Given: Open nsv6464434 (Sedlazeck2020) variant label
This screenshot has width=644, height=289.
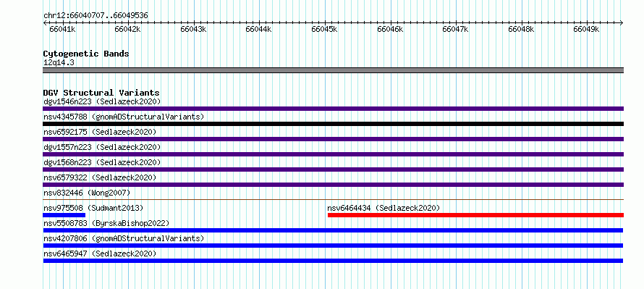Looking at the screenshot, I should pos(384,208).
